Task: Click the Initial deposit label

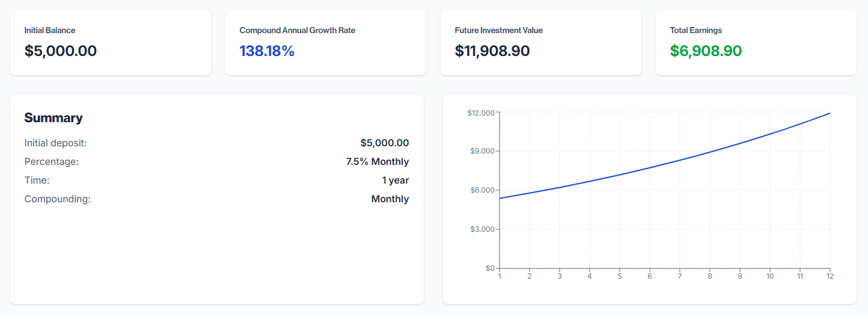Action: point(55,143)
